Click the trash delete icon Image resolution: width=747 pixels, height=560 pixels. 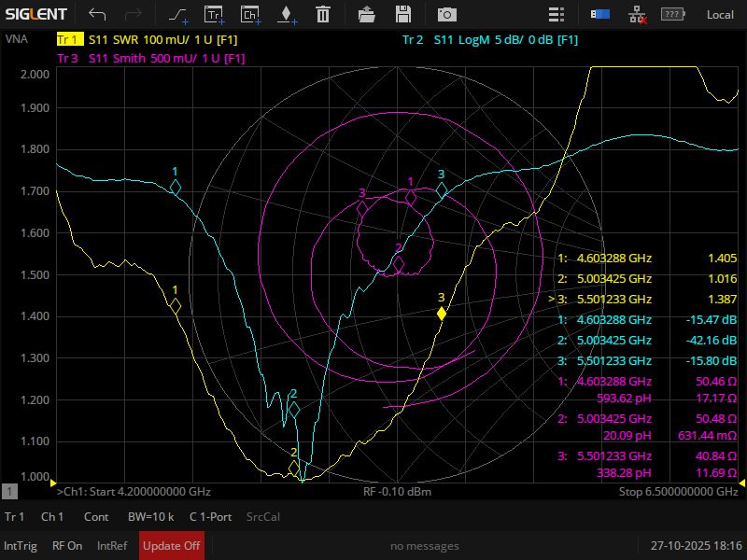(x=322, y=14)
